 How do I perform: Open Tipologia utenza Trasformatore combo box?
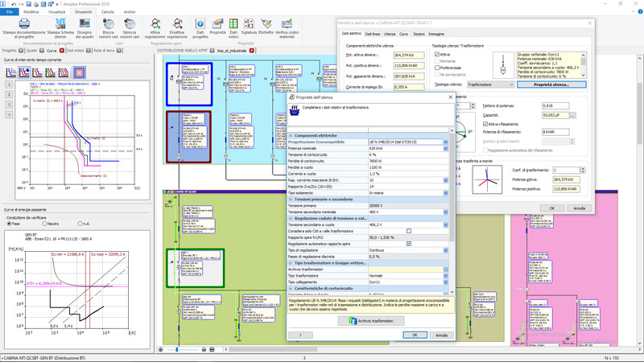coord(490,84)
